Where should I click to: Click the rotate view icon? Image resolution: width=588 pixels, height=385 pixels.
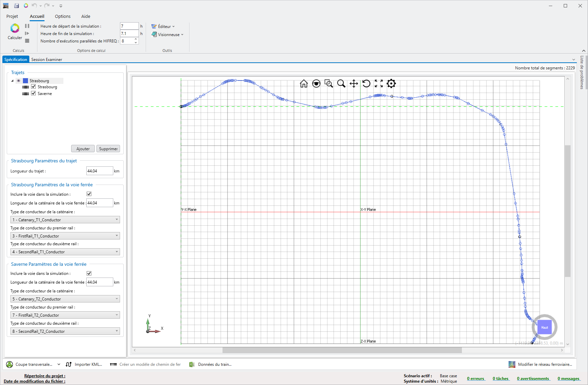click(366, 84)
